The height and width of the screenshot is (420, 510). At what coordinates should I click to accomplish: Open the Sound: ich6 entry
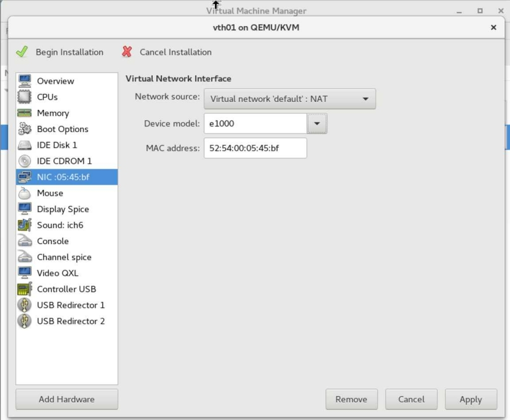(67, 225)
